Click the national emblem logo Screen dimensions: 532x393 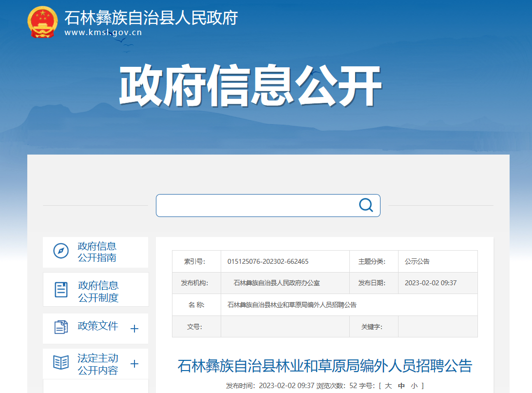pos(42,22)
